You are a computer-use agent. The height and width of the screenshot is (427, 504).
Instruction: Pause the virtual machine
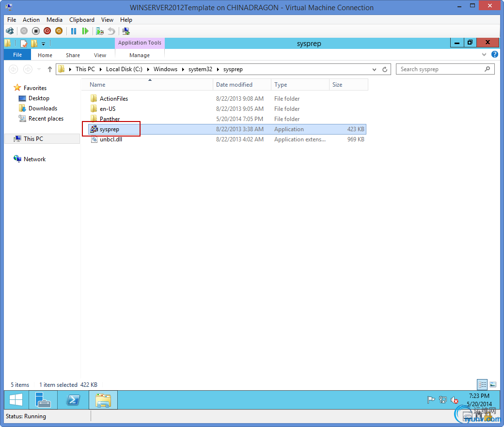pos(74,31)
